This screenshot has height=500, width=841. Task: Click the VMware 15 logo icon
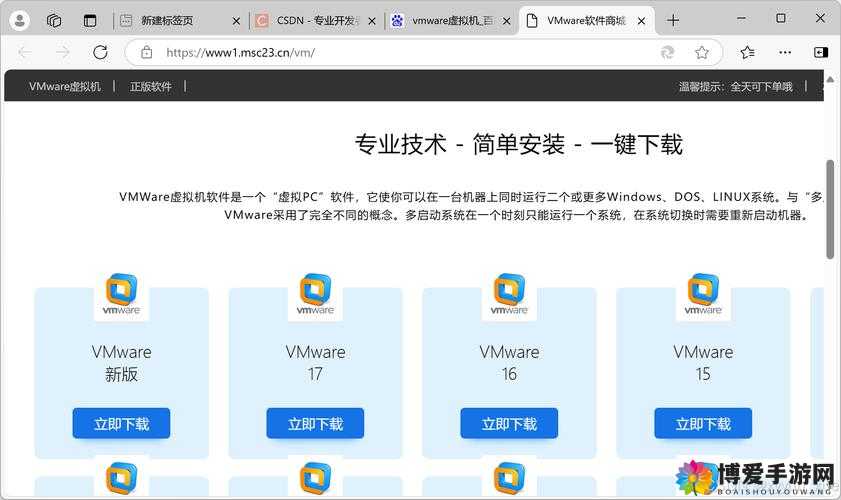703,294
